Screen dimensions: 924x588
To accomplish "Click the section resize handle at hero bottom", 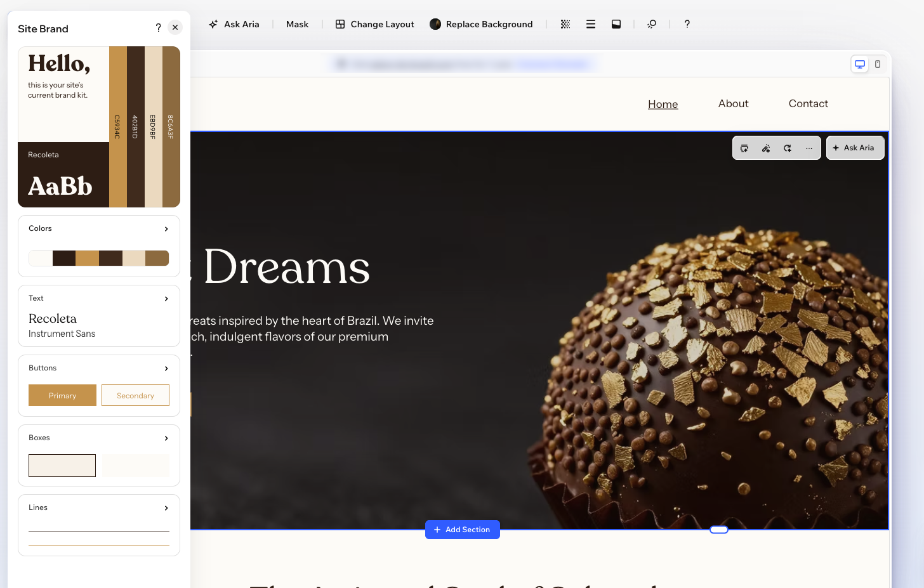I will 719,530.
